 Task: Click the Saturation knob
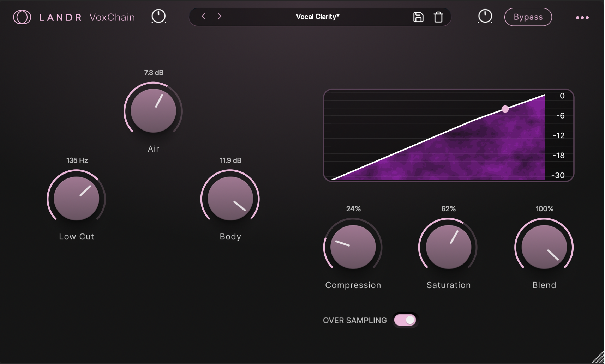448,247
